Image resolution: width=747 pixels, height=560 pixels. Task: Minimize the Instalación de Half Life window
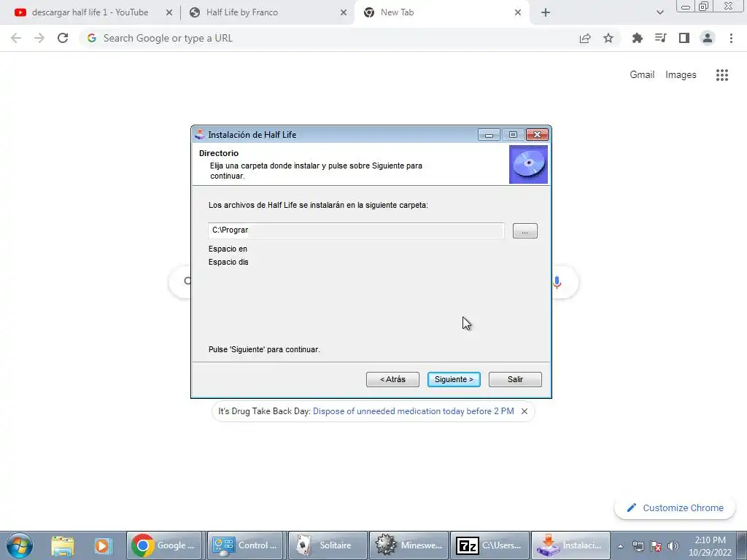(489, 135)
